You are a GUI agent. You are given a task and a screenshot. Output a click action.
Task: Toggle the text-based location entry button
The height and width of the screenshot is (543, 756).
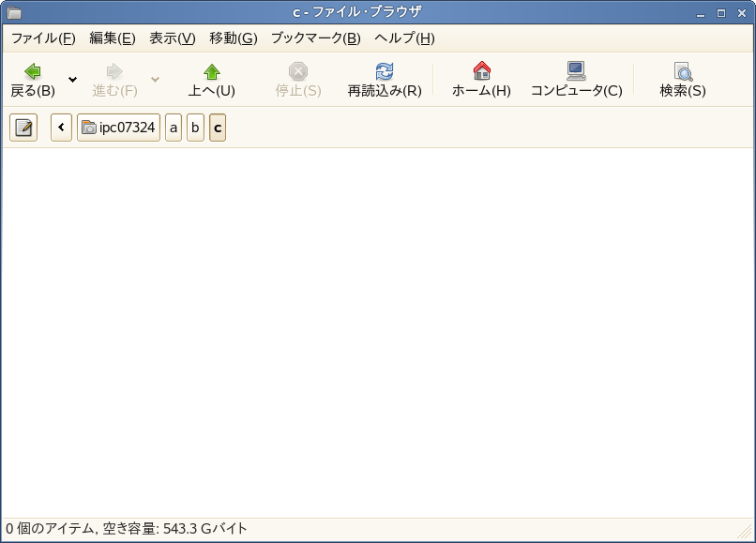23,128
